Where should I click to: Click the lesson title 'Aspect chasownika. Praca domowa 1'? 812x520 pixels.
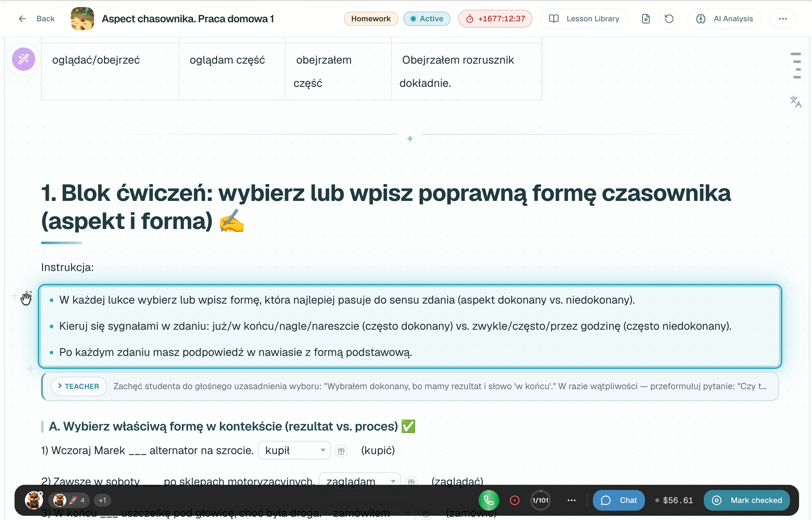point(187,19)
